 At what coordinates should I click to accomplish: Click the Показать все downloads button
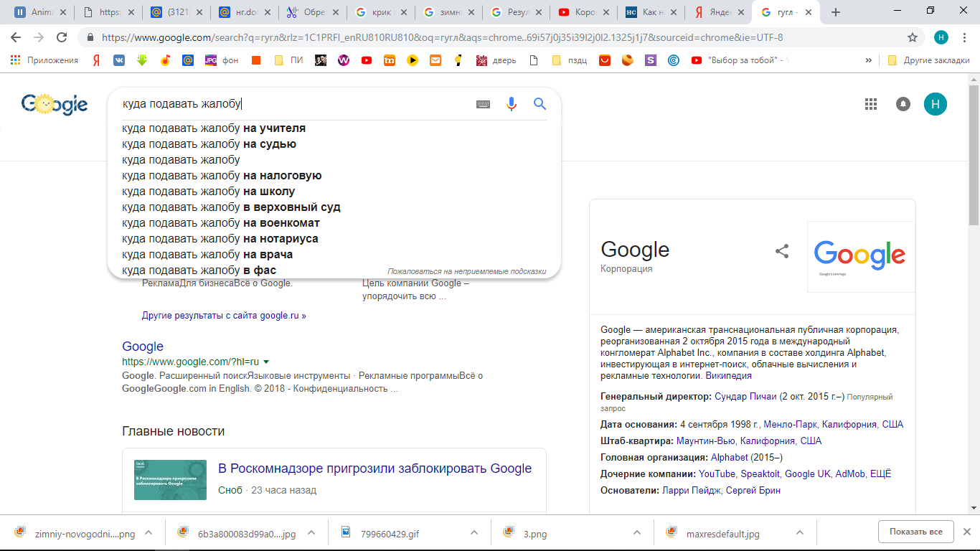tap(916, 532)
